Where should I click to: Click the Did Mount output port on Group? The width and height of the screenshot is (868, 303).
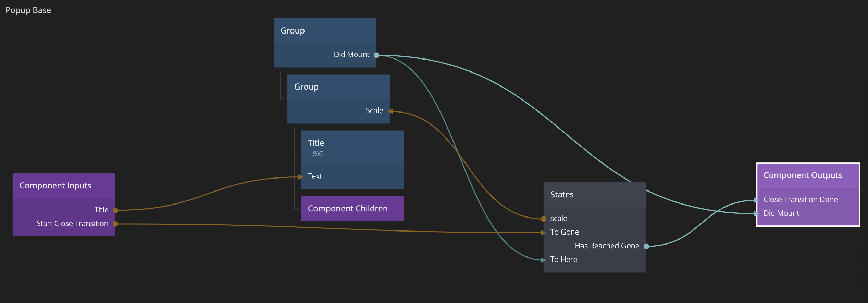pyautogui.click(x=376, y=55)
